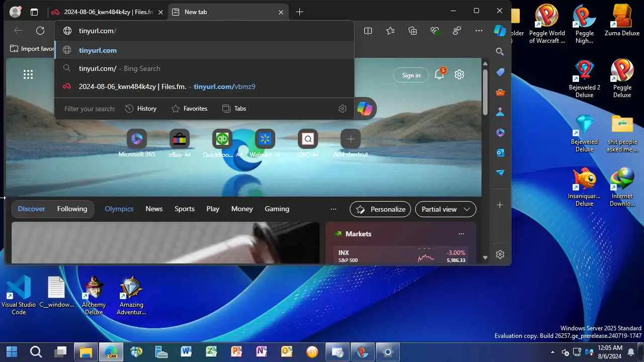Open Word from the taskbar
This screenshot has width=644, height=362.
click(186, 351)
